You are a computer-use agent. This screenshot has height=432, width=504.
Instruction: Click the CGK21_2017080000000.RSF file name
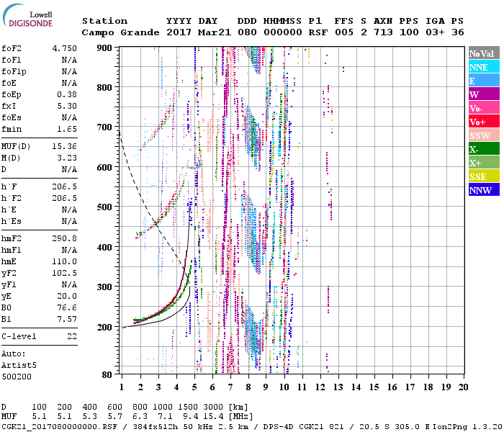pyautogui.click(x=59, y=426)
